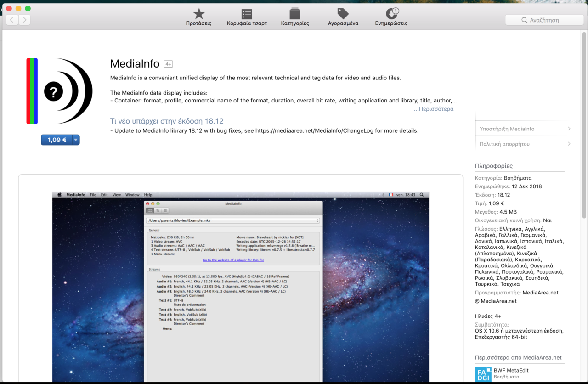The image size is (588, 384).
Task: Click the © MediaArea.net copyright text
Action: tap(496, 301)
